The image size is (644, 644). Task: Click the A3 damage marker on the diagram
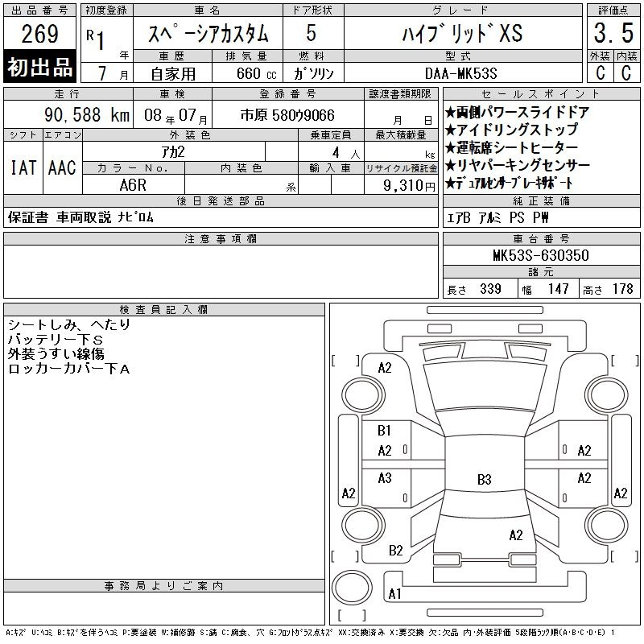click(x=384, y=478)
